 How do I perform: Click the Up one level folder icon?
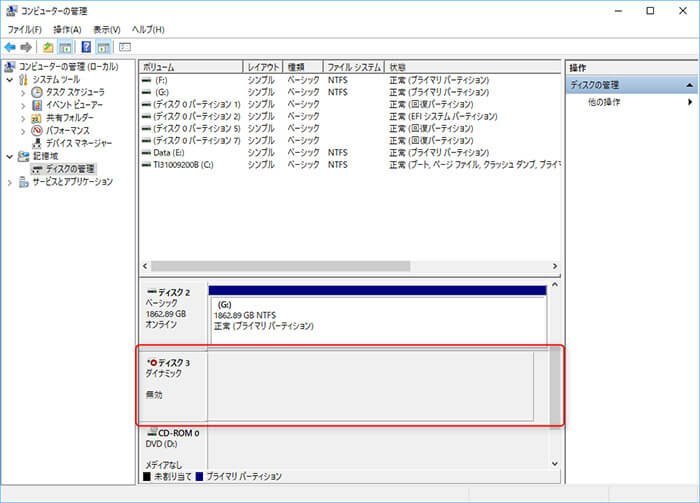point(48,47)
